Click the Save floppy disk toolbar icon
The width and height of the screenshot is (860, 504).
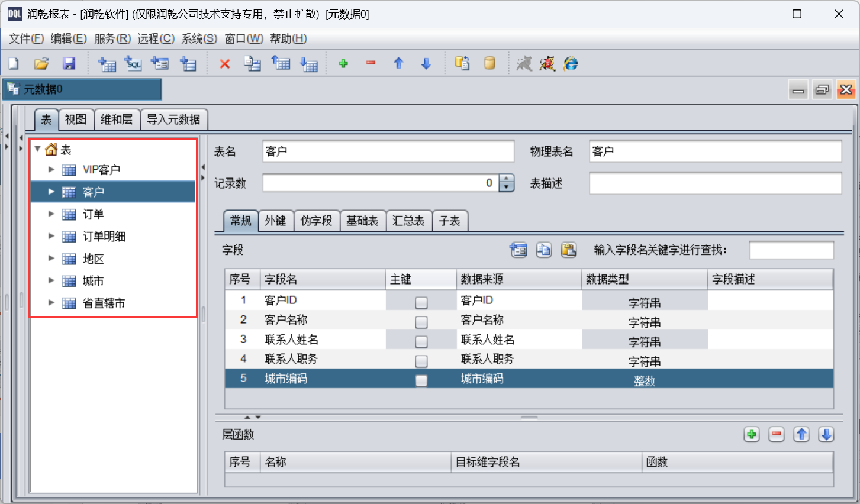coord(69,63)
